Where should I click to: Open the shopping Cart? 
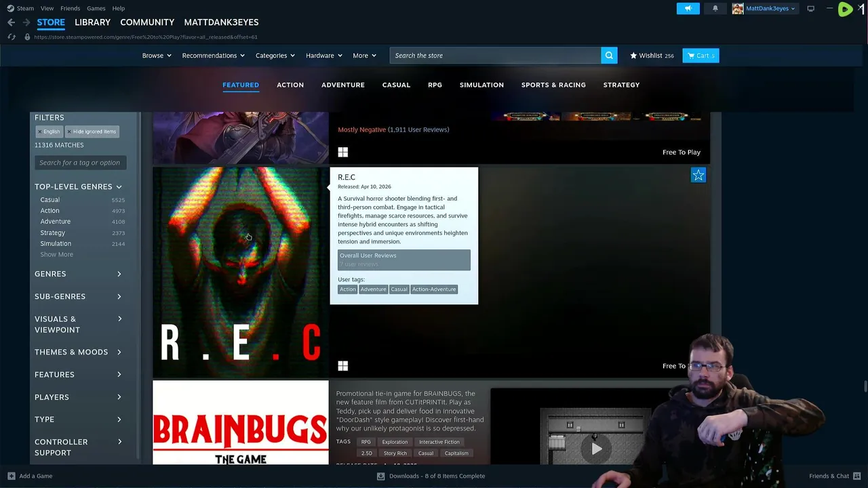(x=701, y=56)
